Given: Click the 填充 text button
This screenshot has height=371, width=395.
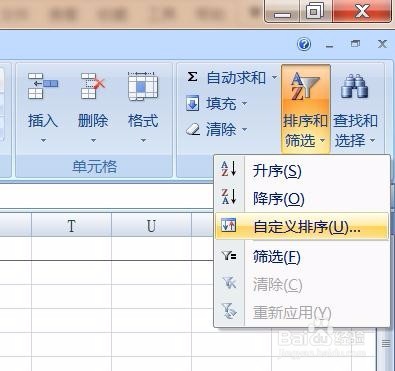Looking at the screenshot, I should click(221, 104).
